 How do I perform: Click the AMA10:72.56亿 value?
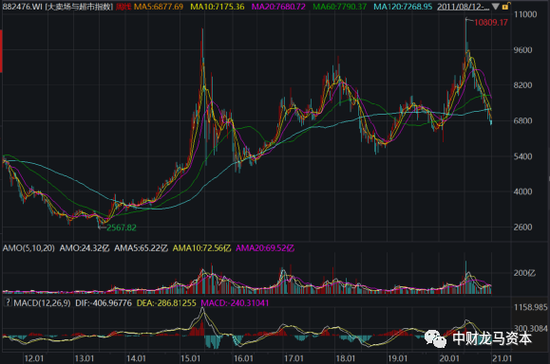[x=202, y=248]
